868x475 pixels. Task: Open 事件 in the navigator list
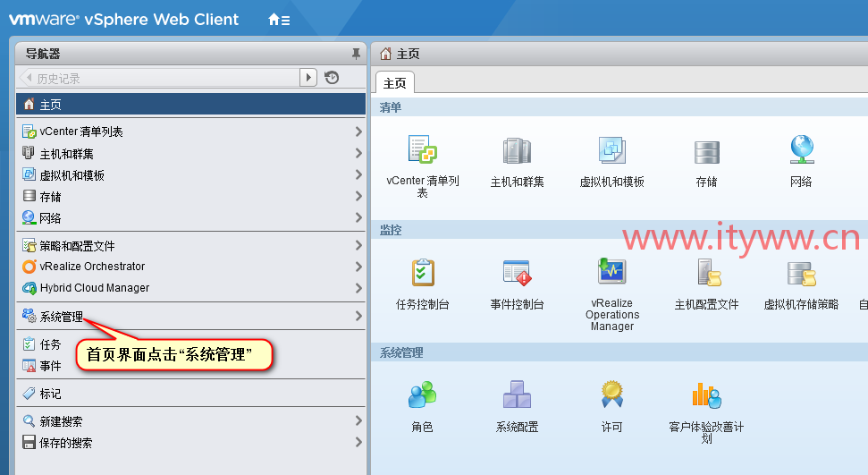coord(50,366)
